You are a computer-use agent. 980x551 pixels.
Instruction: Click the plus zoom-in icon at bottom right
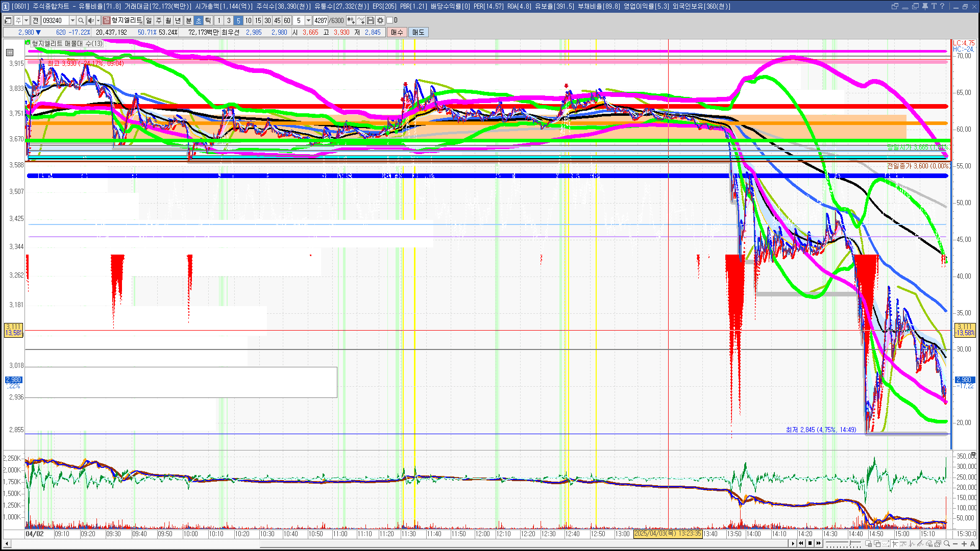(964, 544)
